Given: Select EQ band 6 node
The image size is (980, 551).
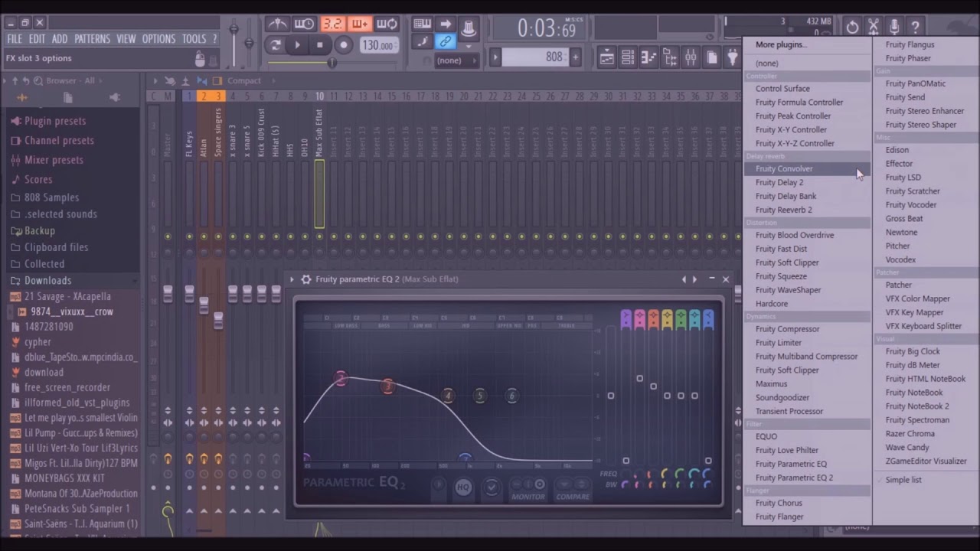Looking at the screenshot, I should point(512,396).
